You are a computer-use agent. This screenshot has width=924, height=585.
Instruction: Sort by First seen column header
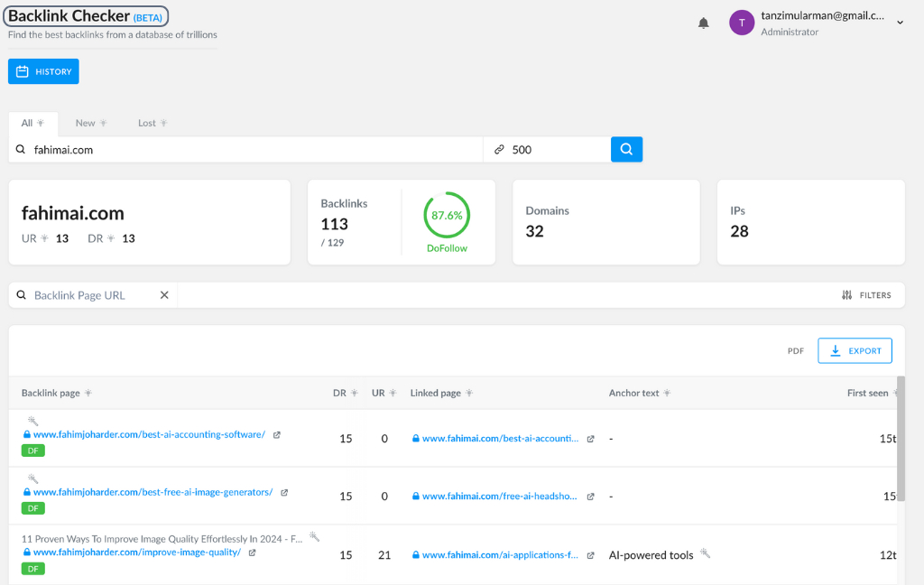867,394
